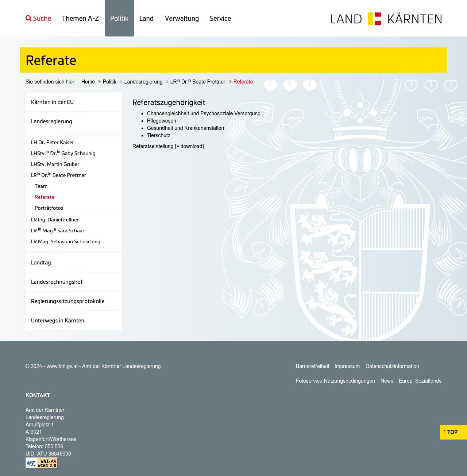Screen dimensions: 467x476
Task: Expand the Landesrechnungshof sidebar section
Action: [x=73, y=282]
